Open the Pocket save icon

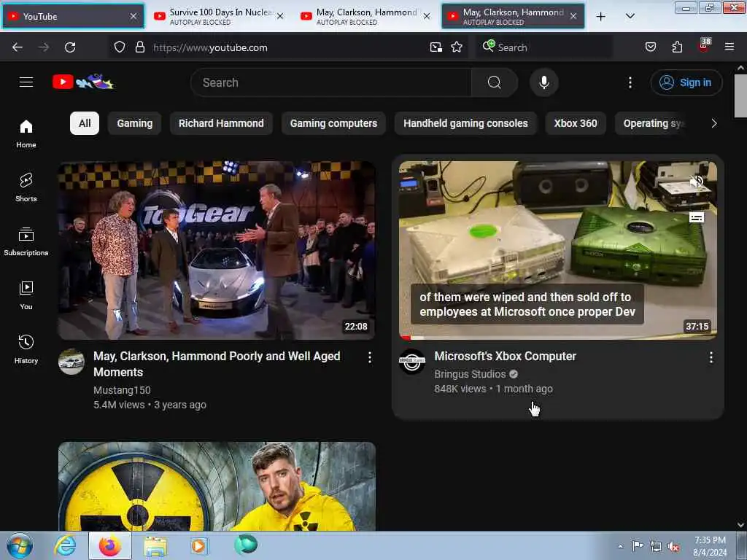pos(650,47)
